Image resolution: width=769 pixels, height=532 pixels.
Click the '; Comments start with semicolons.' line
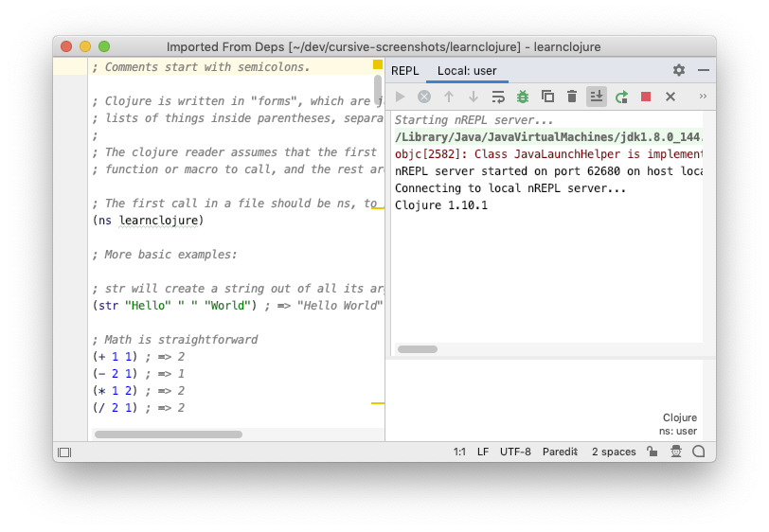201,66
